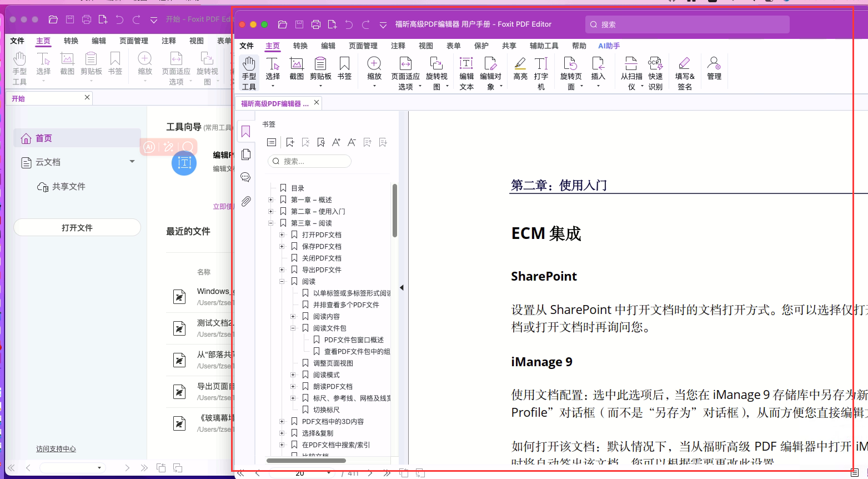
Task: Click the print icon in the 开始 window title bar
Action: click(87, 19)
